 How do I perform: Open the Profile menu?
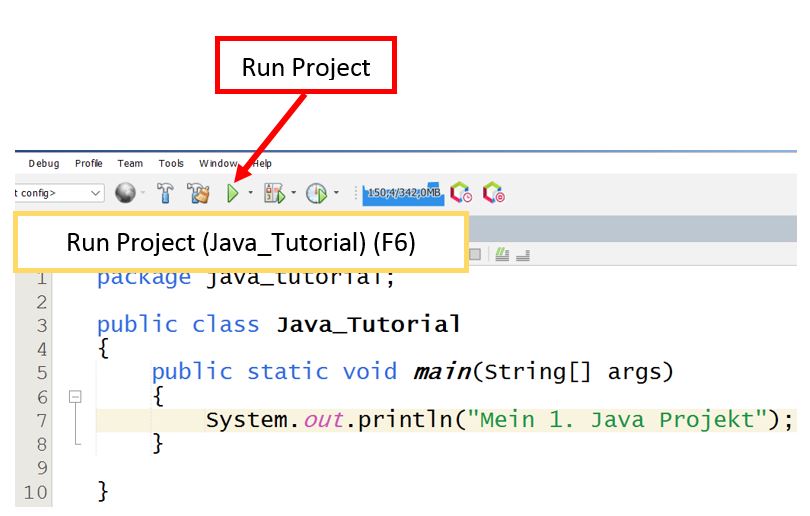89,164
